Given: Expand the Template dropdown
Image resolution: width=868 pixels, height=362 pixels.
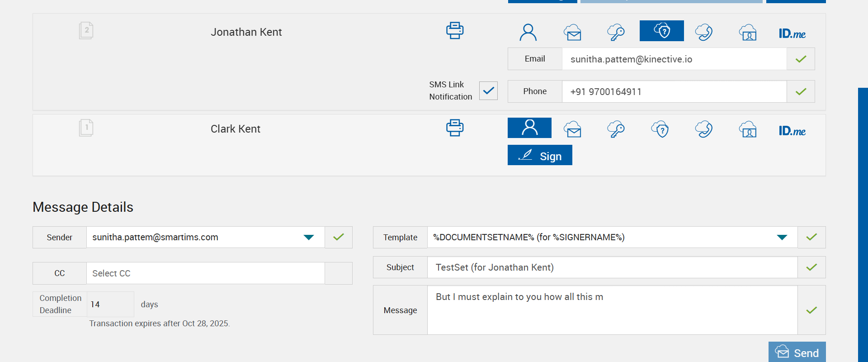Looking at the screenshot, I should 782,238.
